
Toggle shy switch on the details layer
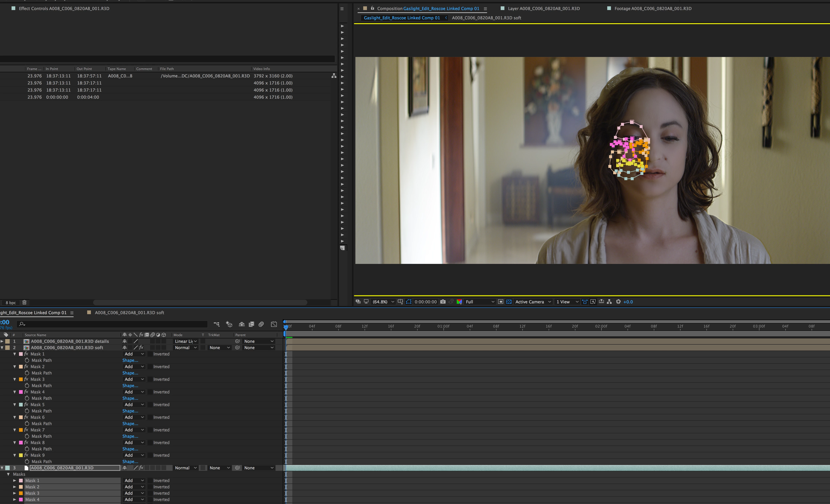tap(125, 341)
